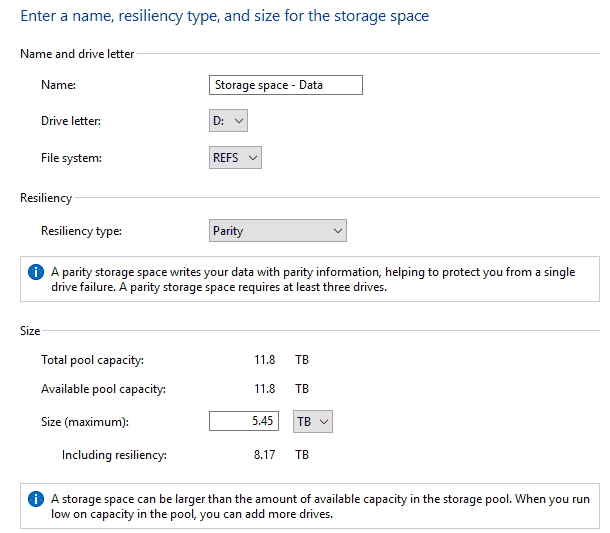Click the parity storage space description text

[313, 279]
